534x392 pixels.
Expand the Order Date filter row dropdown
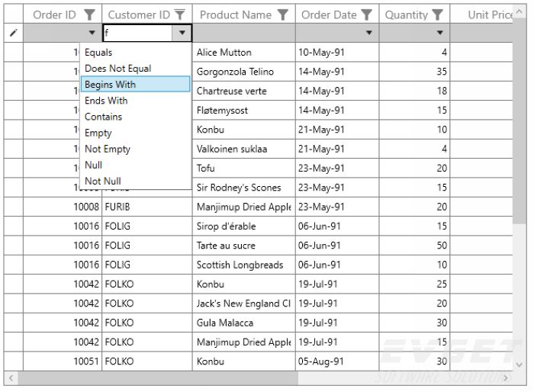(x=368, y=33)
